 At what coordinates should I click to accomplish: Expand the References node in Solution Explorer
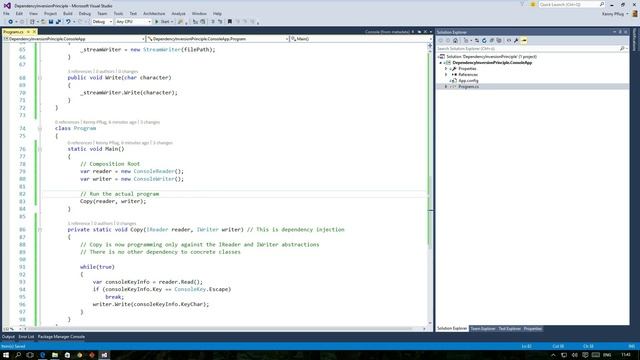pos(446,75)
